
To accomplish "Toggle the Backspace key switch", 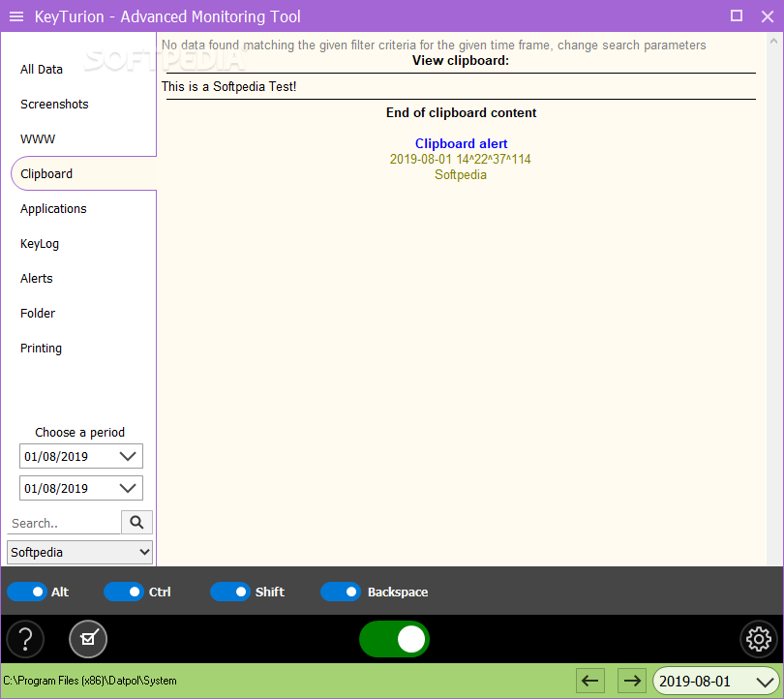I will [341, 592].
